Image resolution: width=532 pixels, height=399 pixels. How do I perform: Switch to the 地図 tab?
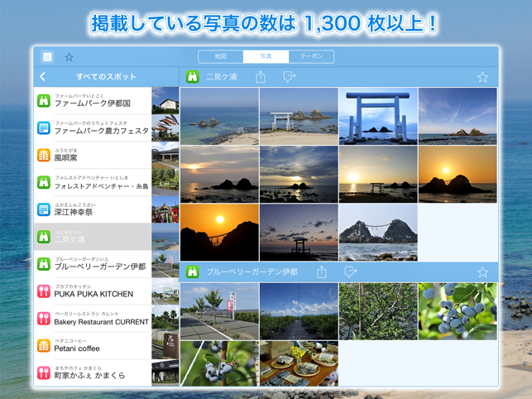pyautogui.click(x=221, y=56)
